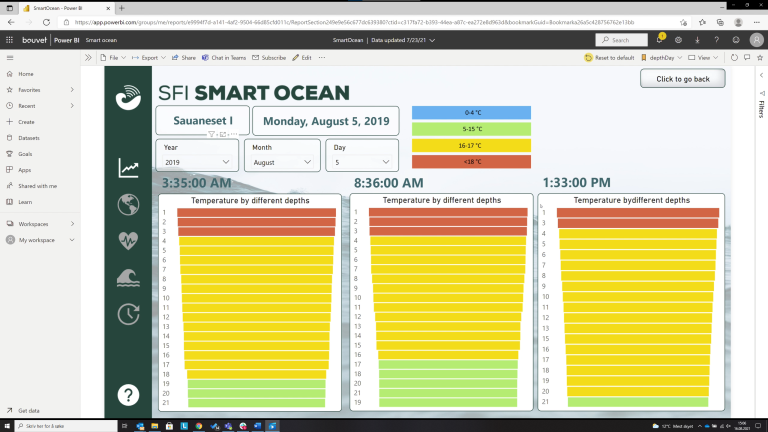Click the browser reload button
The height and width of the screenshot is (432, 768).
coord(46,23)
